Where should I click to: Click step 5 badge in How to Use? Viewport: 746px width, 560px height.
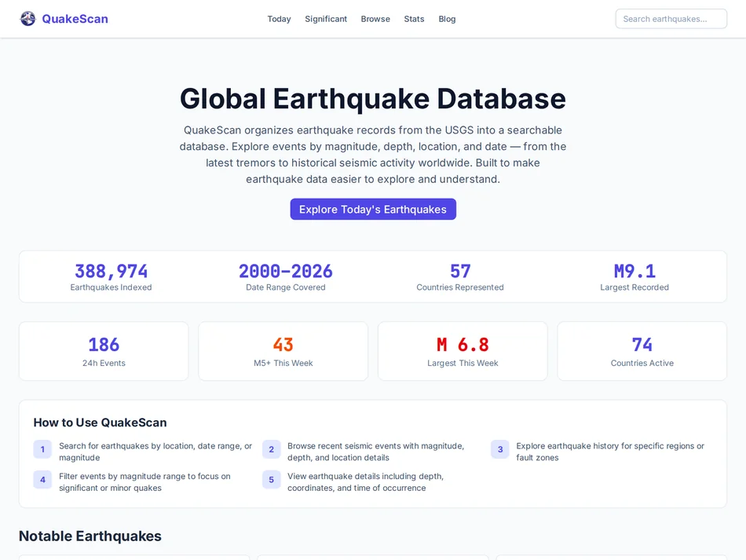271,480
